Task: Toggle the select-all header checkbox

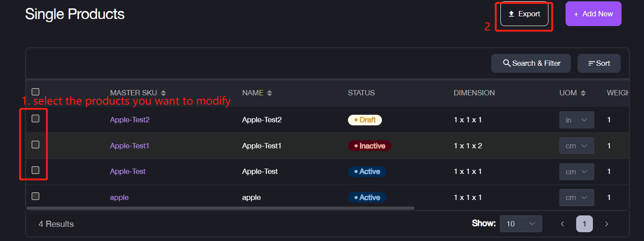Action: [36, 92]
